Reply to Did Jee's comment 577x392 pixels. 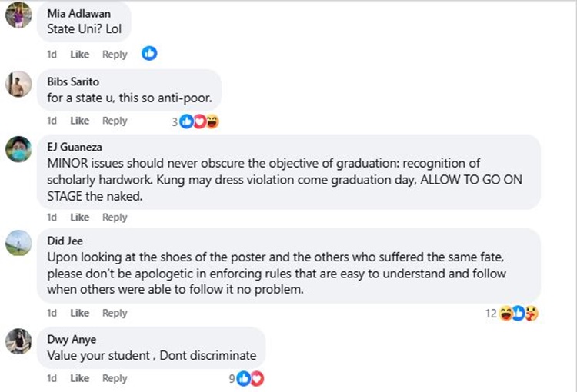pyautogui.click(x=115, y=313)
